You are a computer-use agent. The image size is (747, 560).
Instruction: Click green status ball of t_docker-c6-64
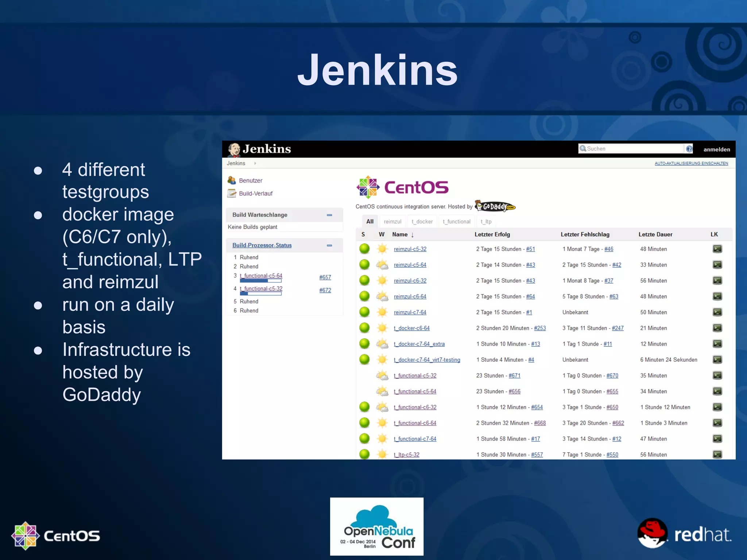pos(364,328)
